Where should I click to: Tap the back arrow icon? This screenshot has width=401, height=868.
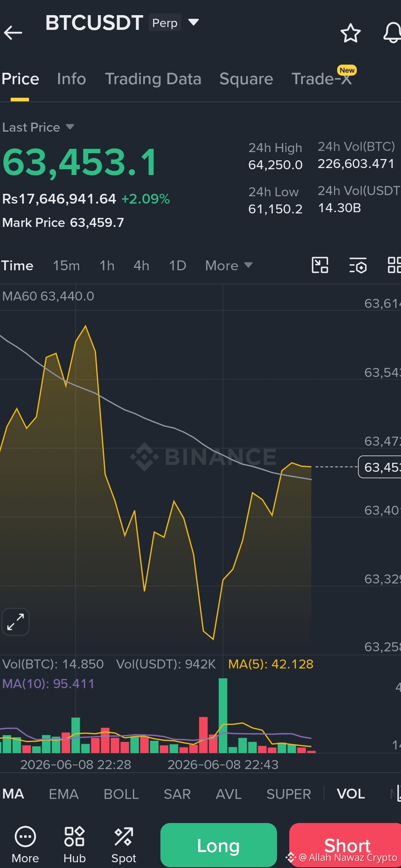pyautogui.click(x=13, y=32)
